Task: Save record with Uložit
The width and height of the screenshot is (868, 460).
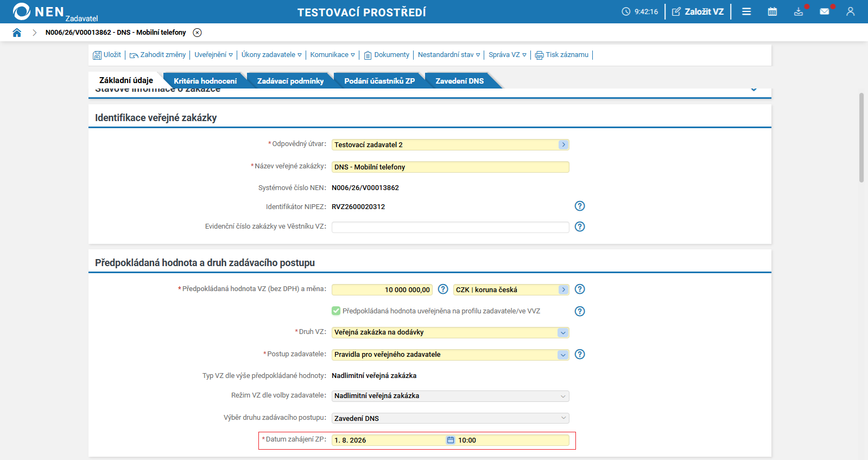Action: pyautogui.click(x=107, y=55)
